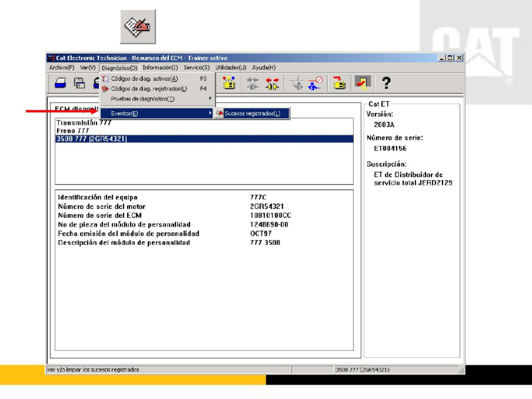This screenshot has height=399, width=532.
Task: Click the engine serial value 2GR54321
Action: (x=267, y=206)
